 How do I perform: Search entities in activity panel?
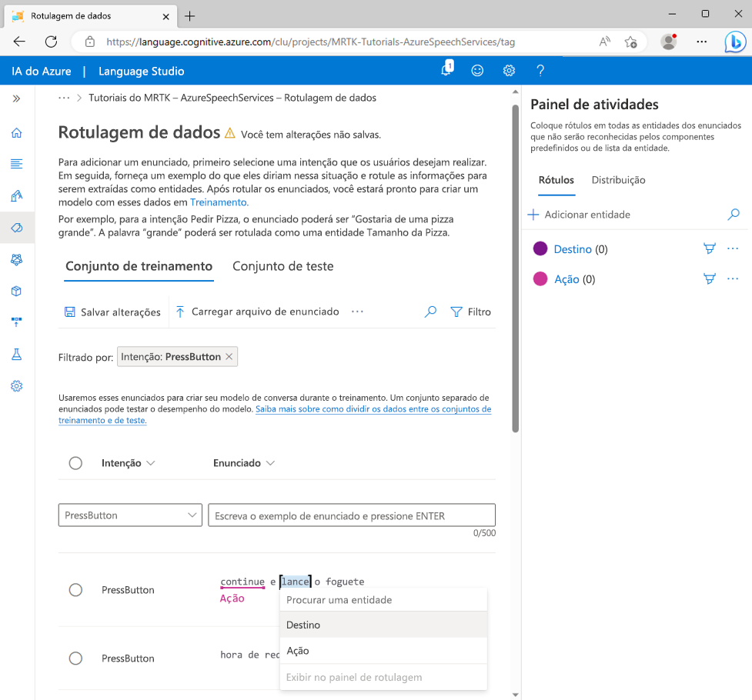coord(734,215)
